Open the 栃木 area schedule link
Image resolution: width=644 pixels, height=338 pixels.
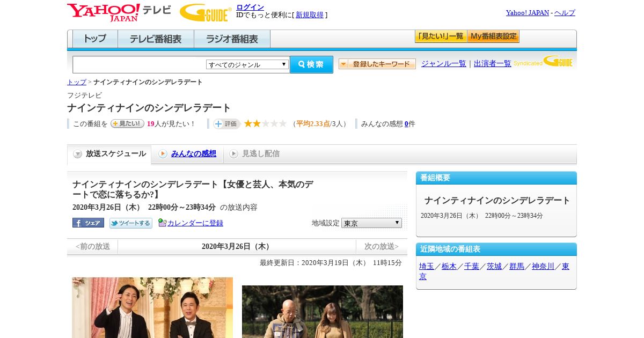(x=449, y=266)
